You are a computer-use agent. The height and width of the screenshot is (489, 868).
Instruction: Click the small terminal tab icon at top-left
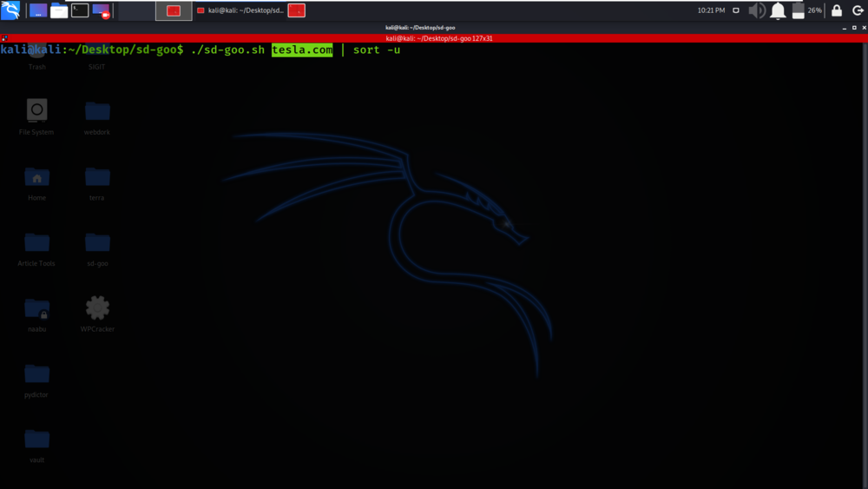pos(3,38)
